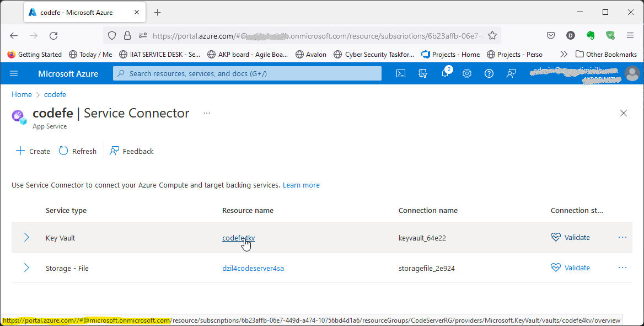Screen dimensions: 644x326
Task: Open Azure Cloud Shell from the top bar
Action: click(400, 73)
